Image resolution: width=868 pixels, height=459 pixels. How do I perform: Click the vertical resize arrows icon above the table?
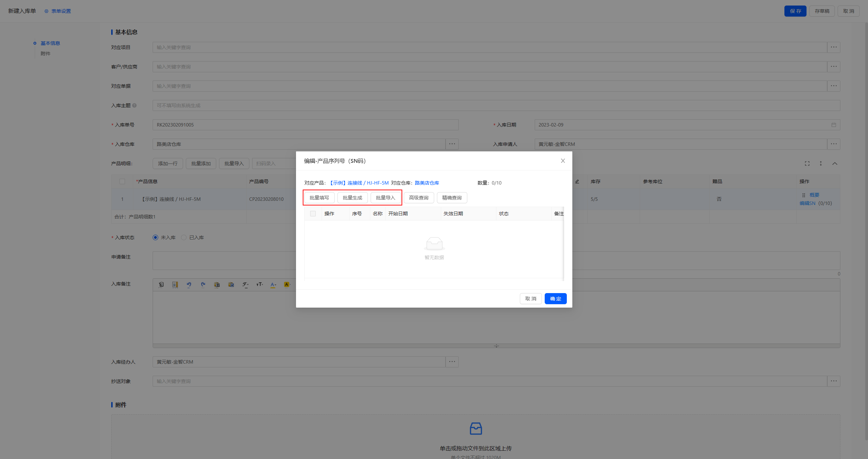[821, 163]
